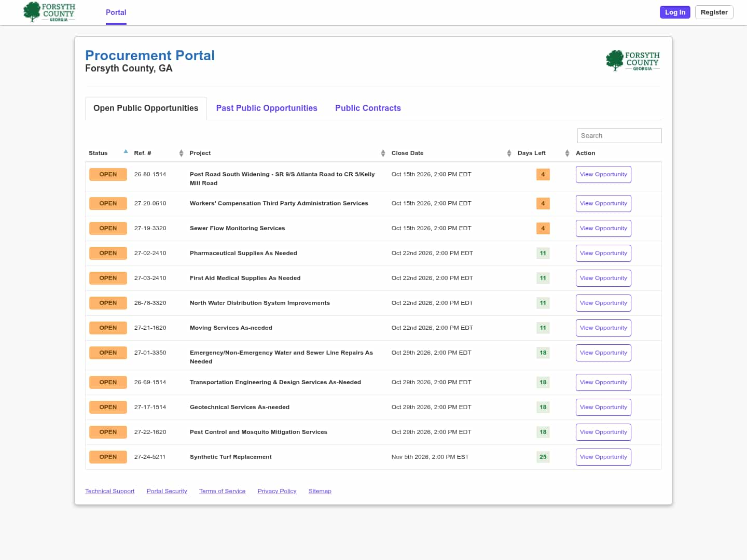View opportunity for Emergency Water and Sewer Repairs
The image size is (747, 560).
coord(603,353)
